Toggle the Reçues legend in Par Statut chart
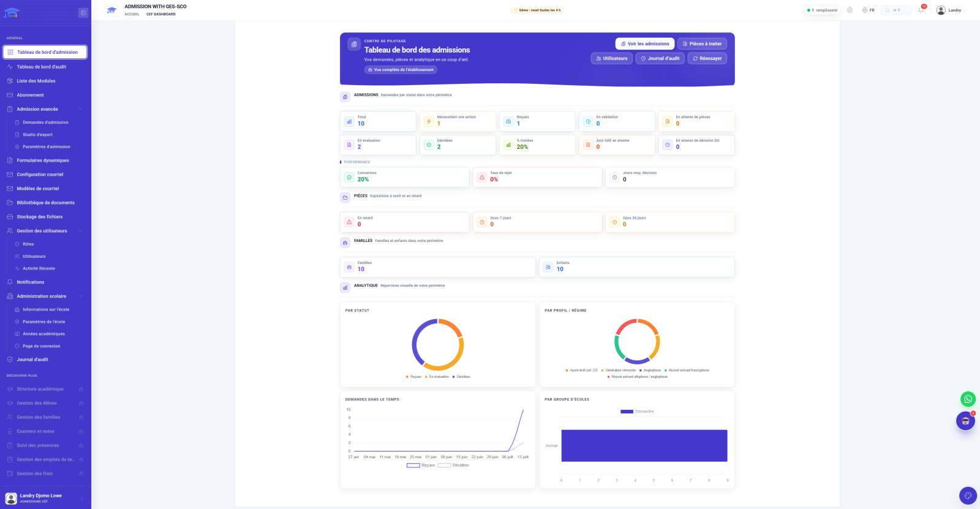Image resolution: width=980 pixels, height=509 pixels. [x=413, y=377]
